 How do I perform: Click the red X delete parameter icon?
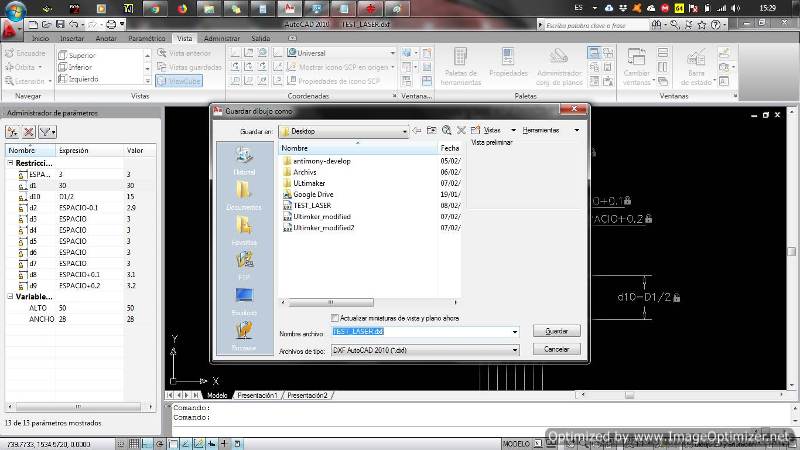29,132
